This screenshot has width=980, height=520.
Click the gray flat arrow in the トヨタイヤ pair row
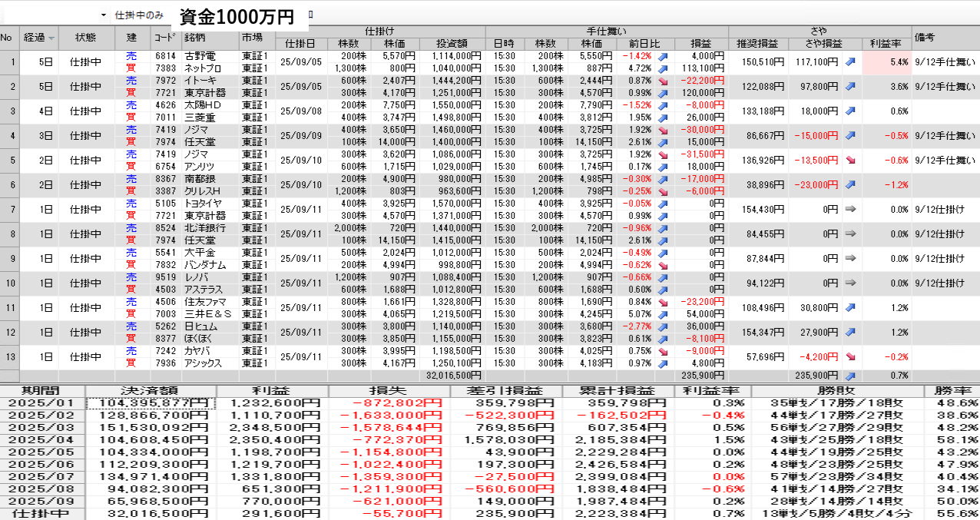pos(850,210)
